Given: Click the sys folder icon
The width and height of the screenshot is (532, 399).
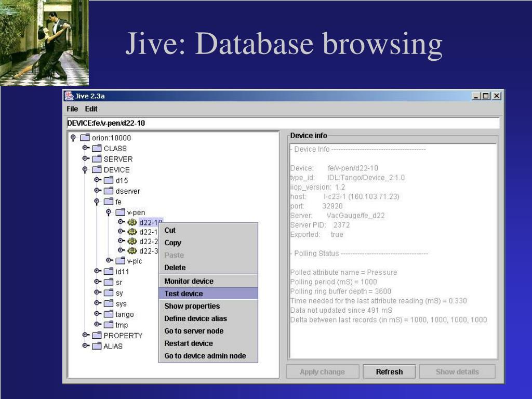Looking at the screenshot, I should 109,303.
